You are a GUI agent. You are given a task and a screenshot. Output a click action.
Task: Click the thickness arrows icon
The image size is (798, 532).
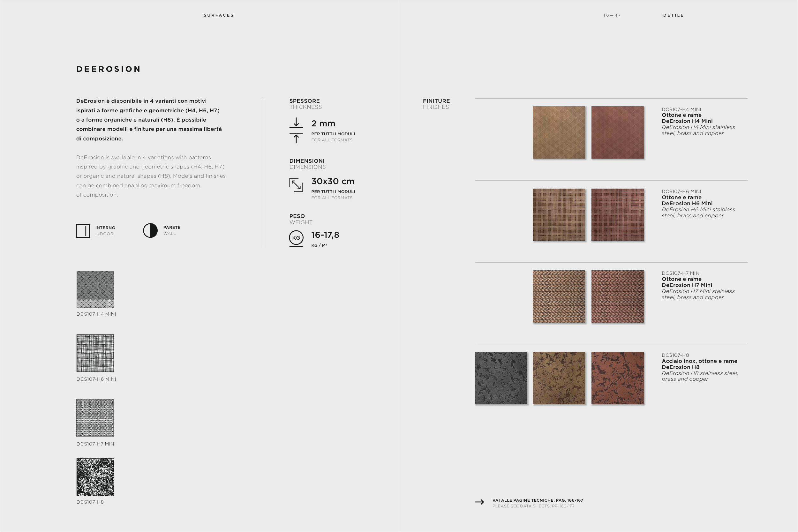(296, 131)
